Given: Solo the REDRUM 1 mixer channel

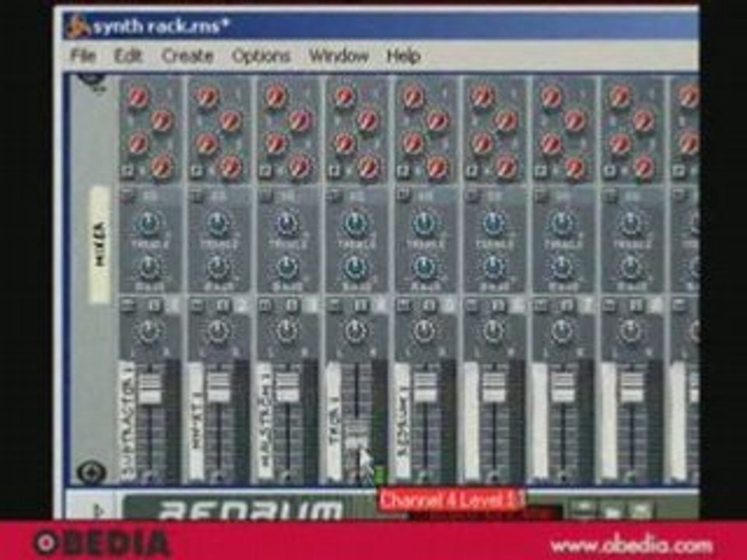Looking at the screenshot, I should (428, 305).
